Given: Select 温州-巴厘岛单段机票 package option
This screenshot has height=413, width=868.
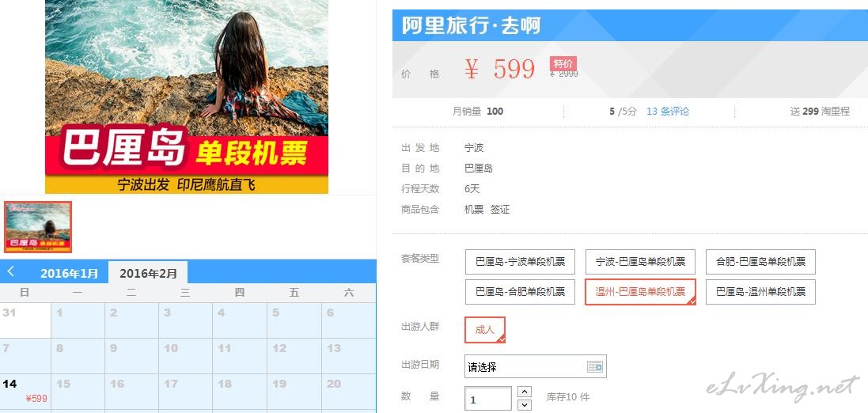Looking at the screenshot, I should pos(640,292).
